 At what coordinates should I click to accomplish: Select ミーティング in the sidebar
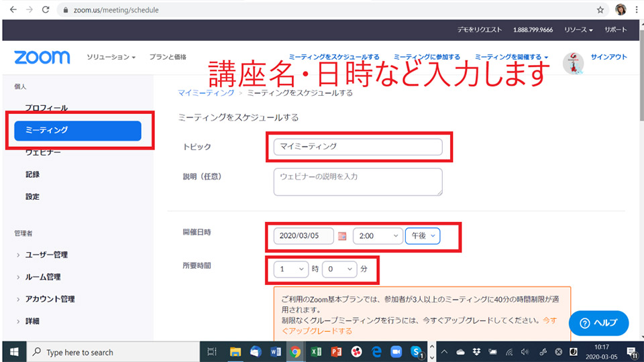(x=78, y=131)
